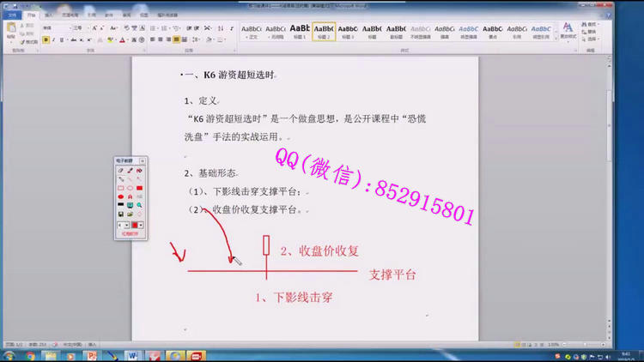Apply the 标题 1 heading style

300,31
